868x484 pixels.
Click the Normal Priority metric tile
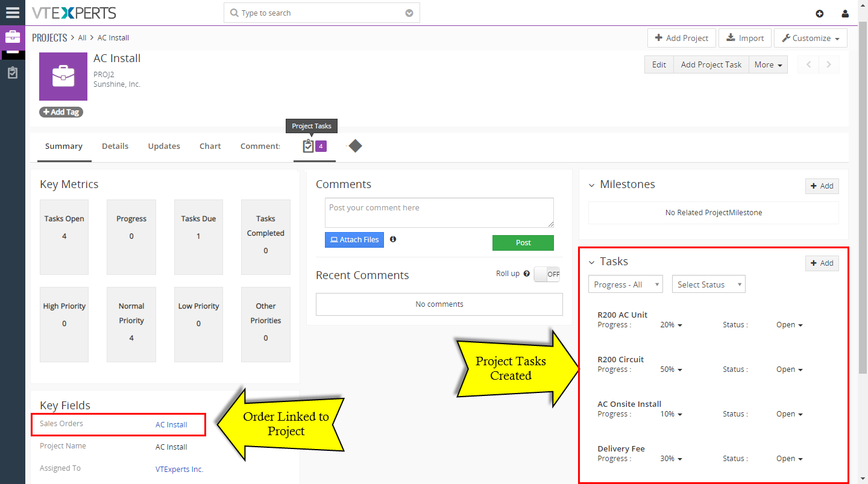coord(131,324)
